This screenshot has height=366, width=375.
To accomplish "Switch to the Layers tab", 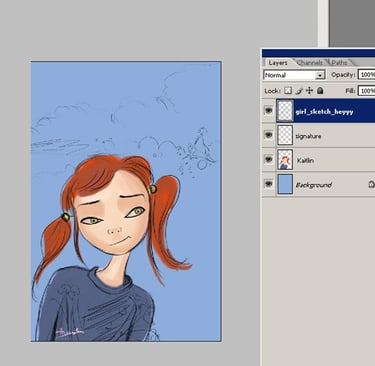I will [278, 63].
